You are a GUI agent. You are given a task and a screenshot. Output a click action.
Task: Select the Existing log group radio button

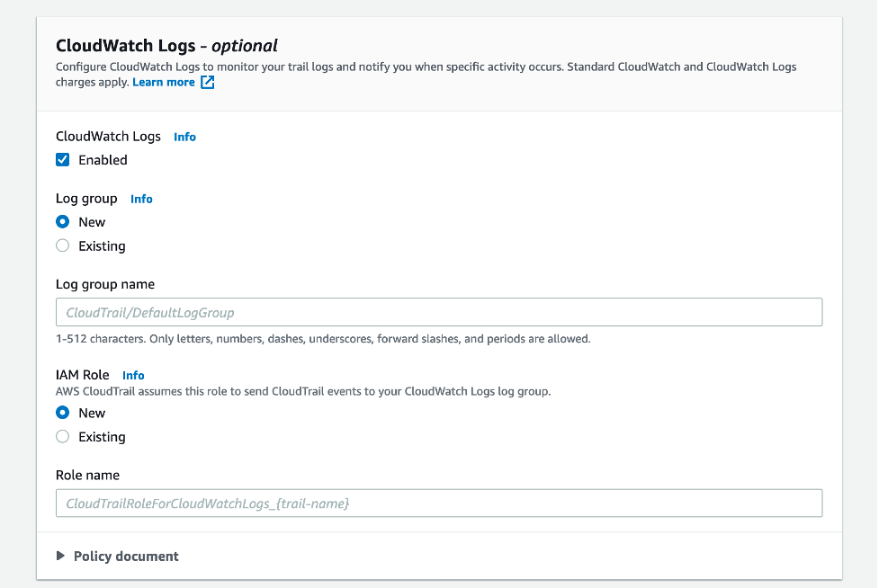[x=62, y=245]
